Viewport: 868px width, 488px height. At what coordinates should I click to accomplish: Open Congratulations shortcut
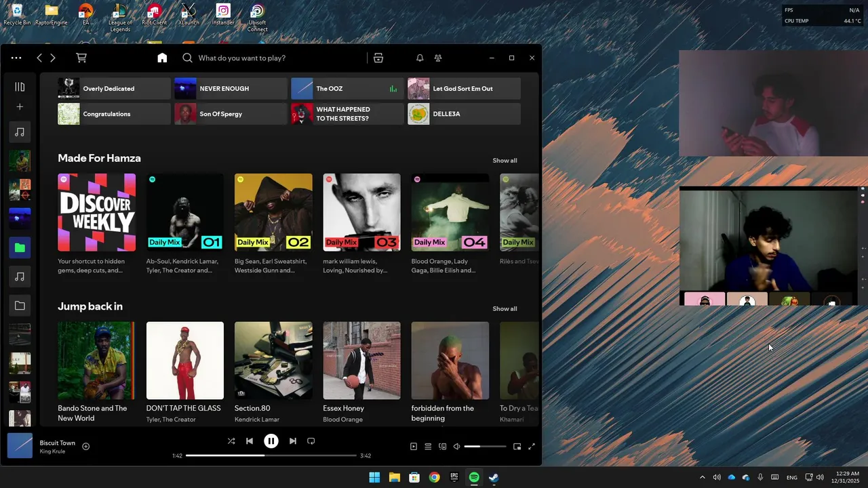(114, 114)
